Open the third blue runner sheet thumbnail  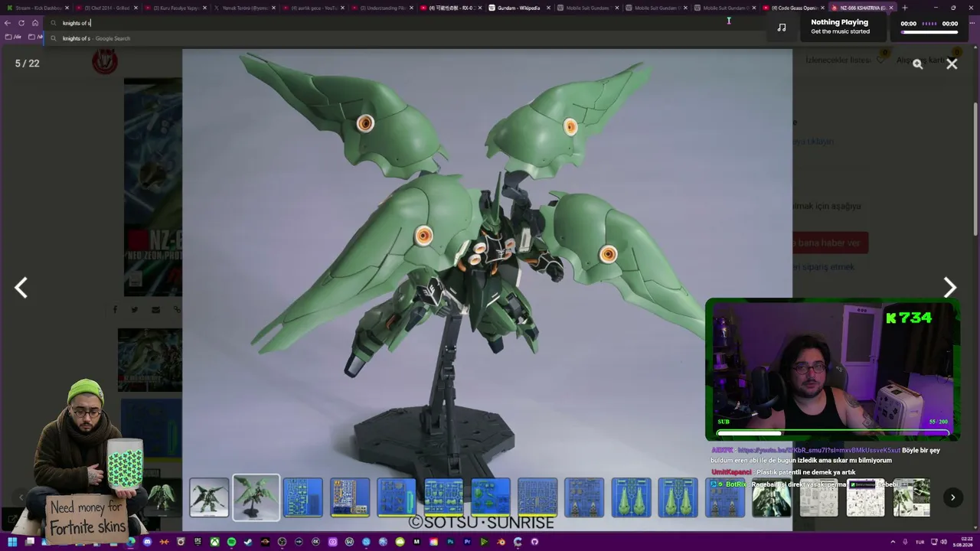tap(302, 497)
